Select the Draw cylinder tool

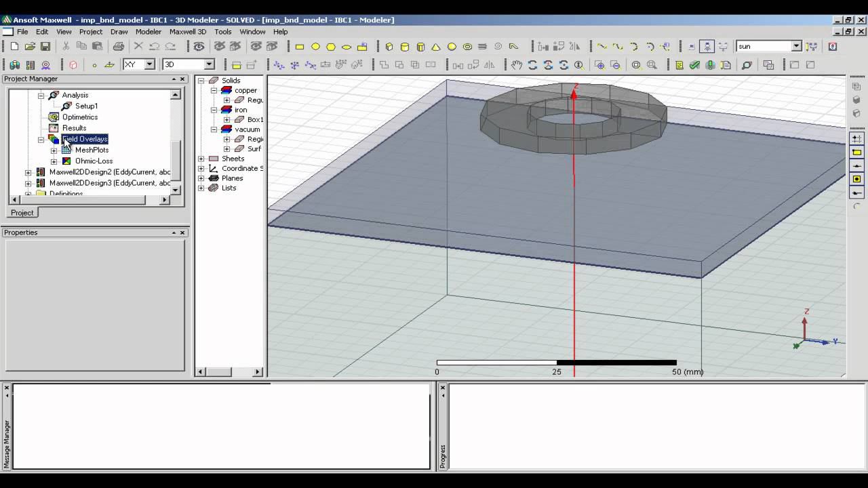[x=405, y=47]
